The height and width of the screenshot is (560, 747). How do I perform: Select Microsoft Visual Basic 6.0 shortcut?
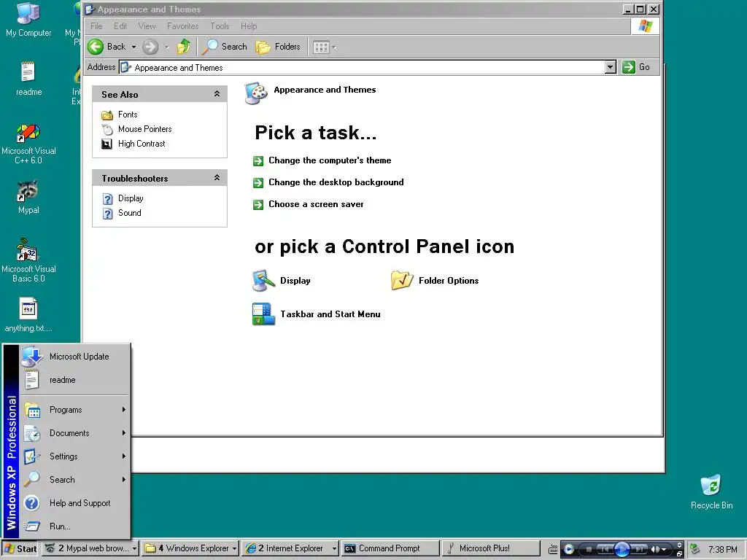pyautogui.click(x=28, y=261)
